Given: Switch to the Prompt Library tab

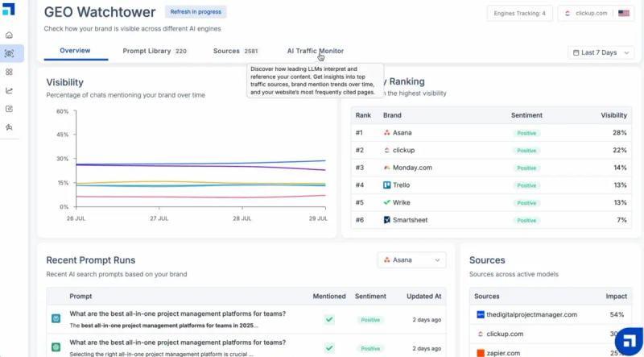Looking at the screenshot, I should pyautogui.click(x=155, y=51).
